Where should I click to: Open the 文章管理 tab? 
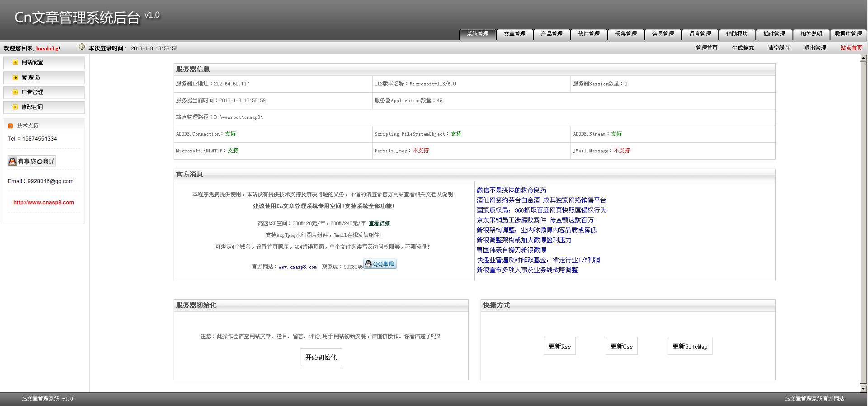(514, 34)
